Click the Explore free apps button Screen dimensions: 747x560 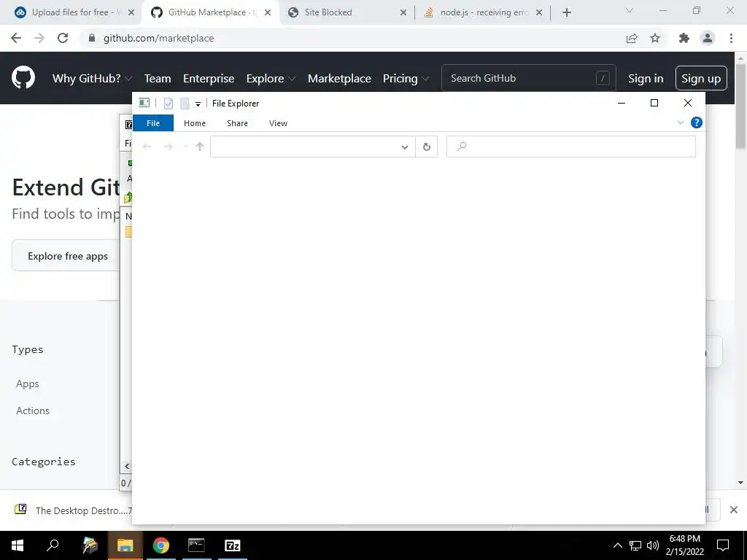pyautogui.click(x=68, y=256)
